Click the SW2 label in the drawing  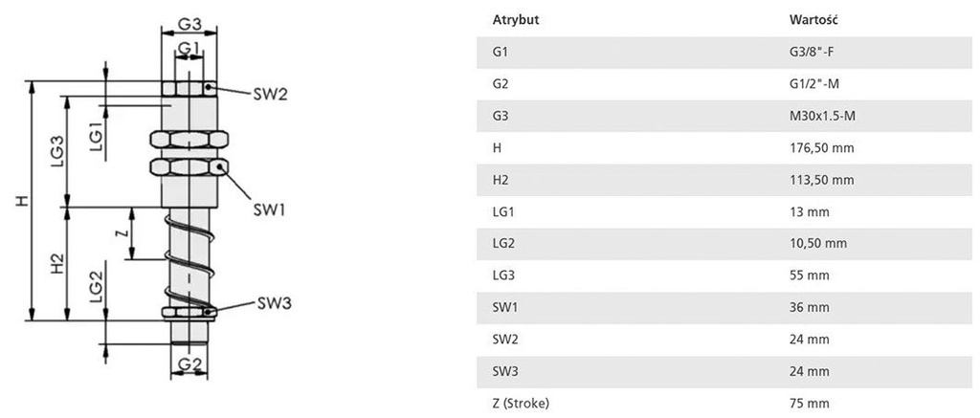coord(270,94)
